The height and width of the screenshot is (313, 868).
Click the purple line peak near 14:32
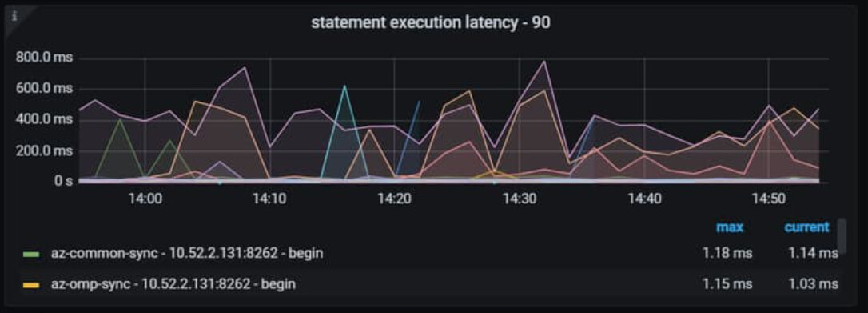pyautogui.click(x=545, y=61)
